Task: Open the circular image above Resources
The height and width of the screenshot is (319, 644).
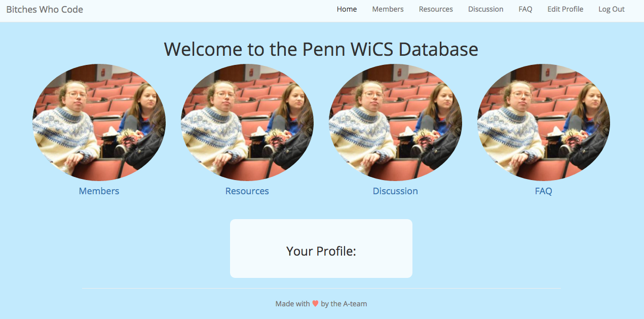Action: click(x=247, y=122)
